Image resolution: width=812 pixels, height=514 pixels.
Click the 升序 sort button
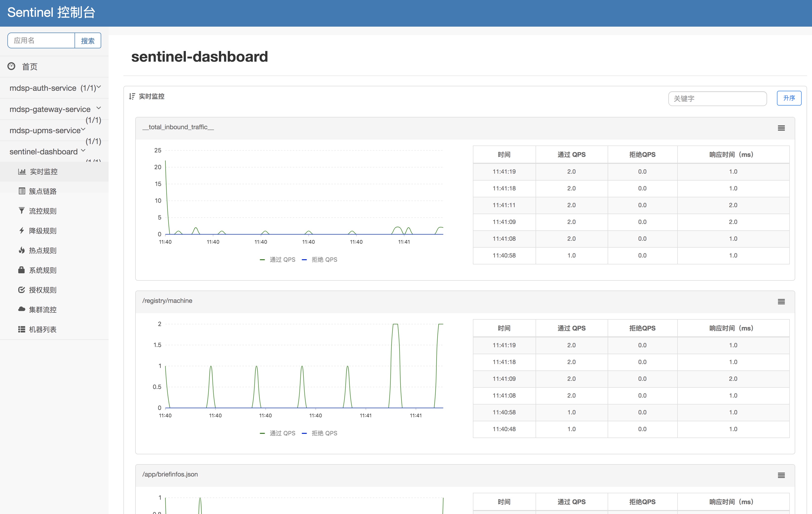789,98
